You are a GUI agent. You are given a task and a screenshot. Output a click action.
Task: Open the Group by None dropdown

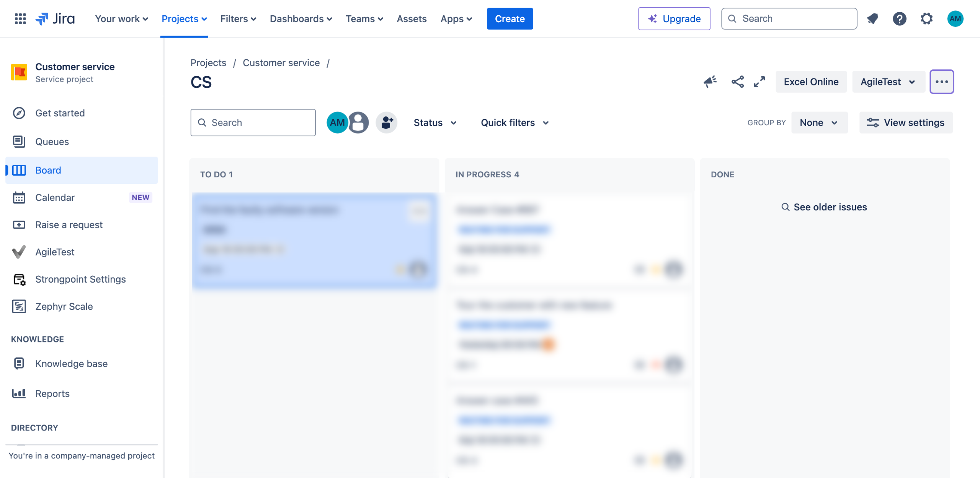819,123
